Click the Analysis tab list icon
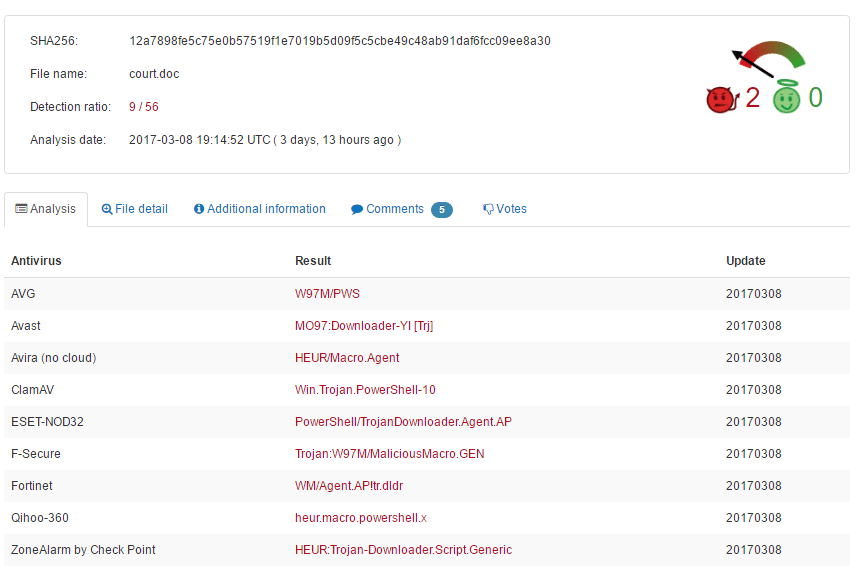The image size is (856, 571). tap(21, 209)
